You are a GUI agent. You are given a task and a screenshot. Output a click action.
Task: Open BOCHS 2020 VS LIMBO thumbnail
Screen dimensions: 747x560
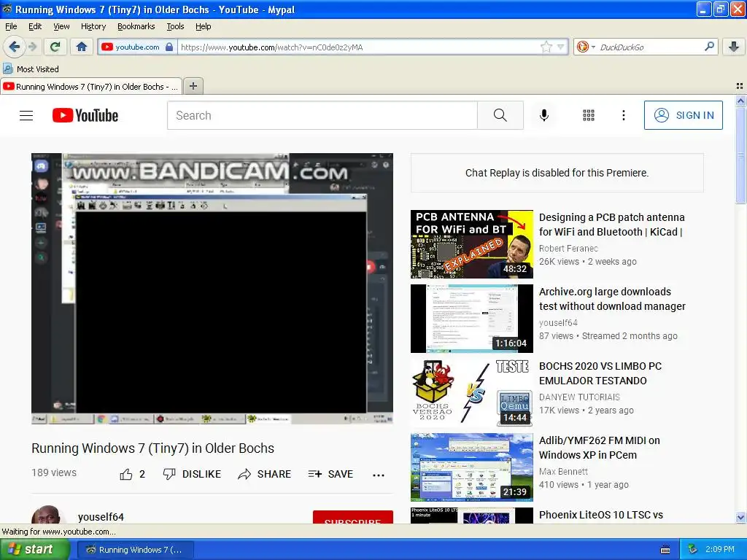tap(472, 393)
